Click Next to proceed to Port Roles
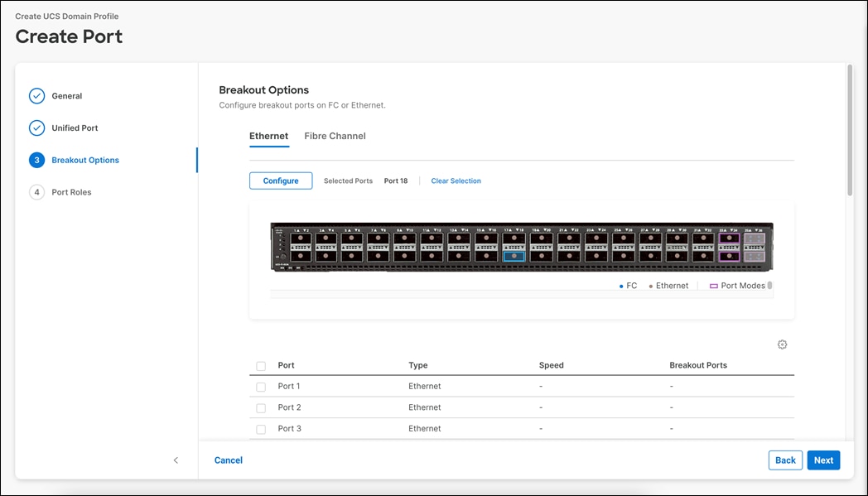This screenshot has width=868, height=496. pyautogui.click(x=823, y=460)
